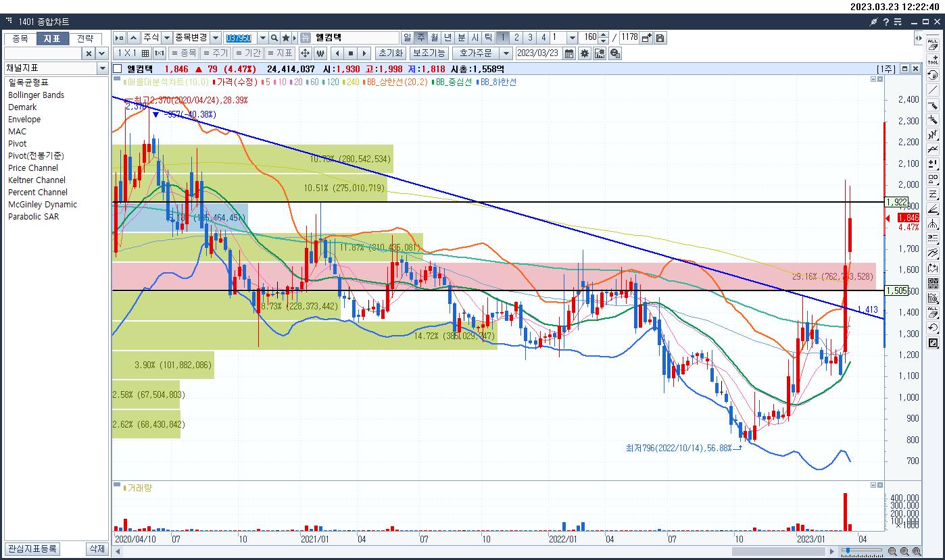Click the Won currency symbol icon
Viewport: 945px width, 560px height.
[x=320, y=53]
